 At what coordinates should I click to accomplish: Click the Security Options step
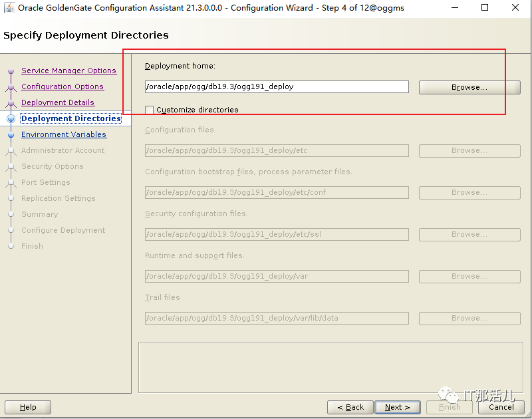[x=53, y=166]
